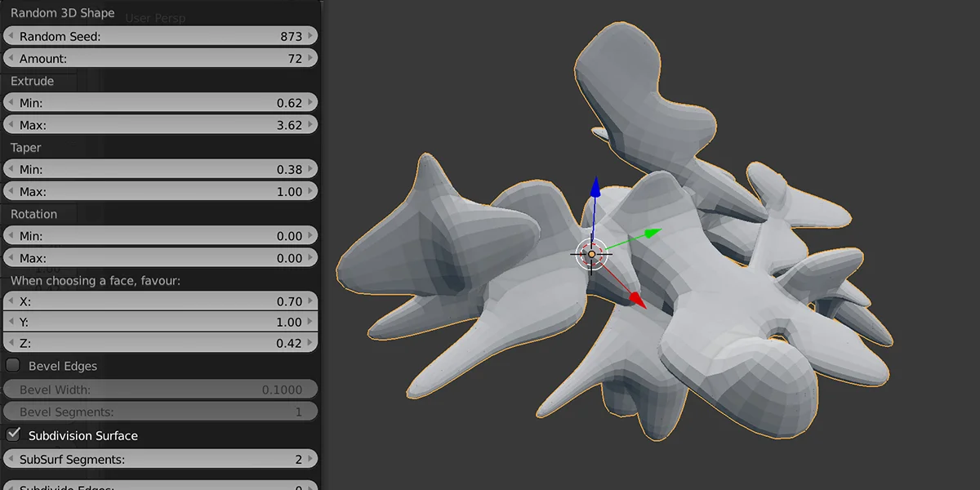980x490 pixels.
Task: Click the Extrude Min value field
Action: coord(160,103)
